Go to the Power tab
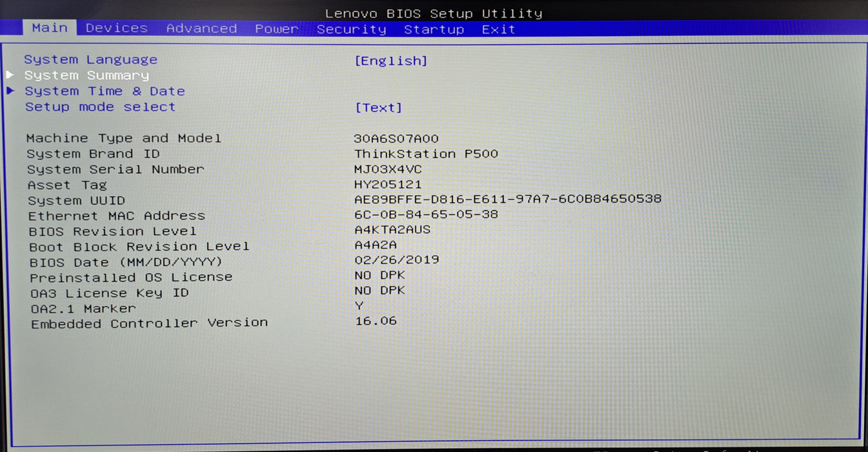Screen dimensions: 868x452 277,29
